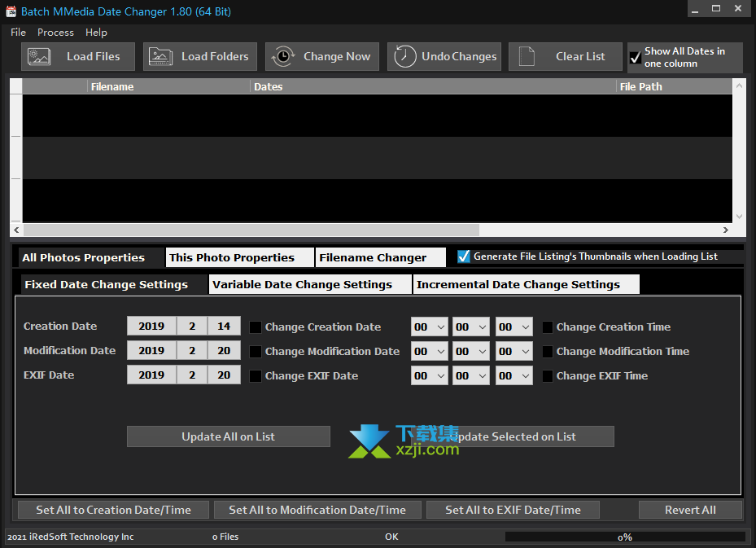Click the File Path column header
The width and height of the screenshot is (756, 548).
pyautogui.click(x=674, y=87)
